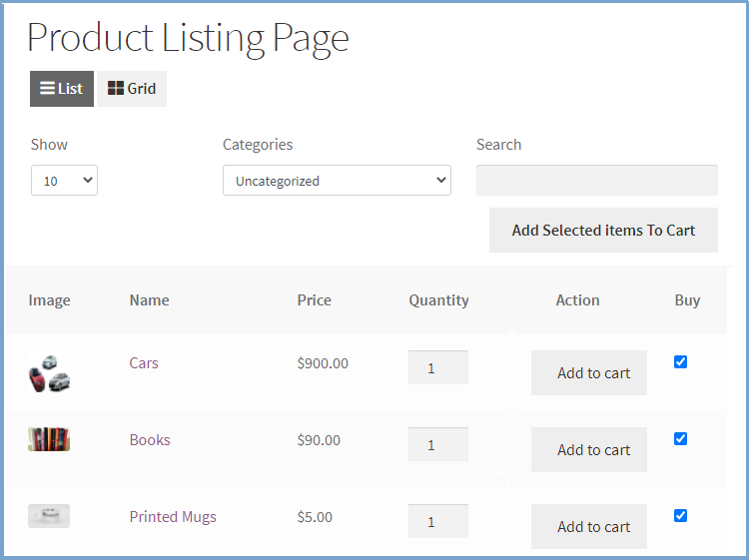
Task: Expand the Categories dropdown
Action: click(337, 181)
